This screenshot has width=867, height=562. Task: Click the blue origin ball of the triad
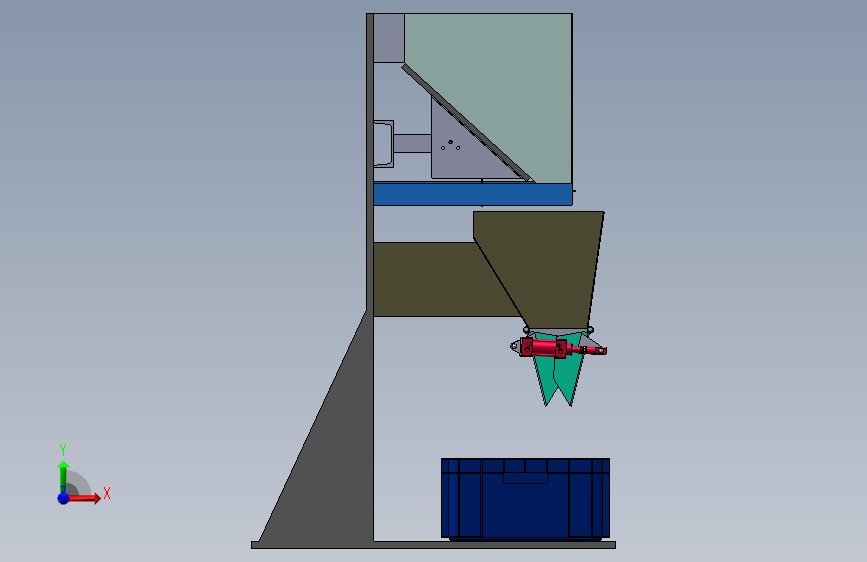64,498
